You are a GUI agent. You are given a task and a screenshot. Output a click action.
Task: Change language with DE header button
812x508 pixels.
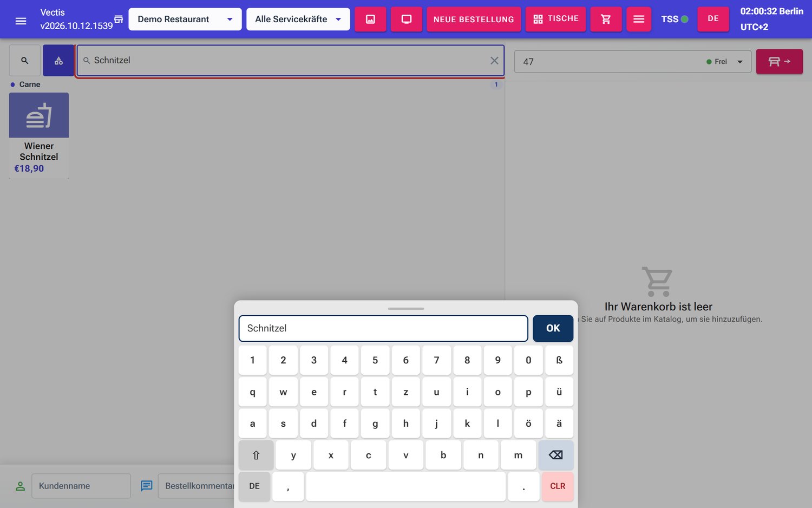pos(713,19)
